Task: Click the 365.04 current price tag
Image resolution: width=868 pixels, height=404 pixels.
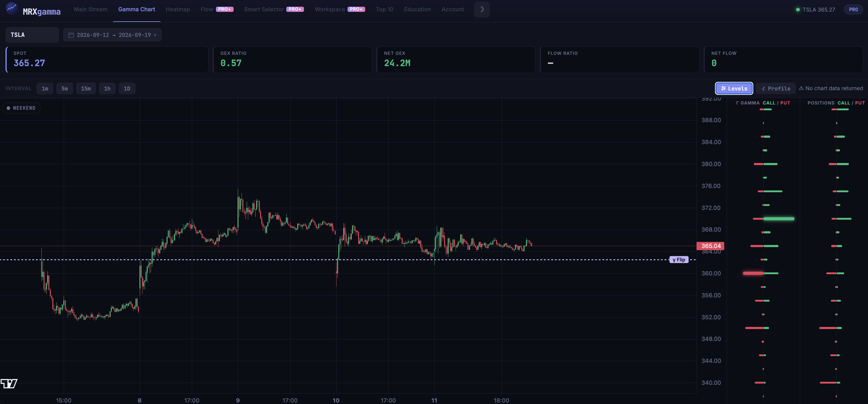Action: pyautogui.click(x=710, y=246)
